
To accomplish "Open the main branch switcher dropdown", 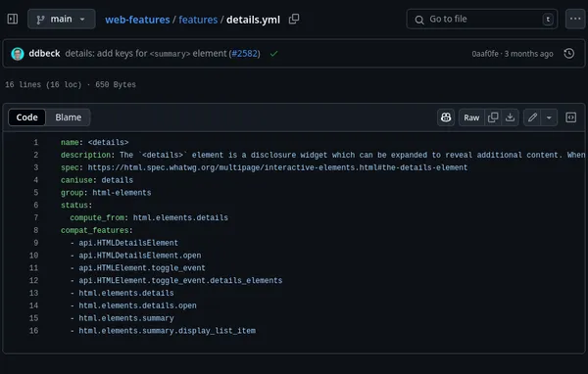I will click(x=62, y=20).
